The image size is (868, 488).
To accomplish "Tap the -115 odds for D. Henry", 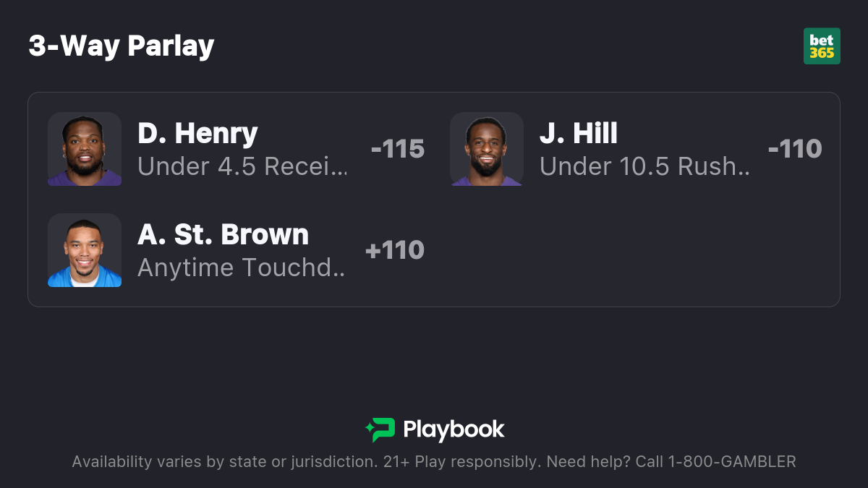I will point(397,149).
